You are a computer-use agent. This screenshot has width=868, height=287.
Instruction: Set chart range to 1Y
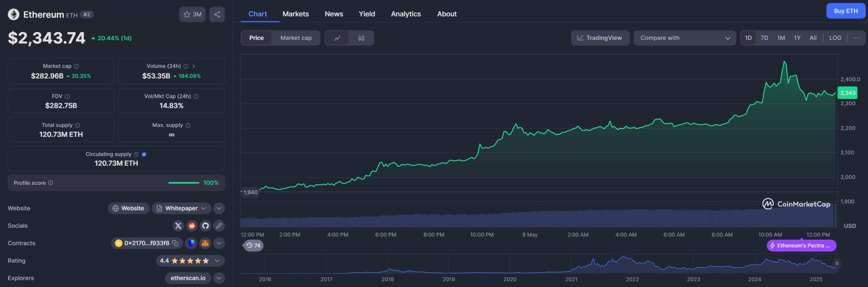797,38
